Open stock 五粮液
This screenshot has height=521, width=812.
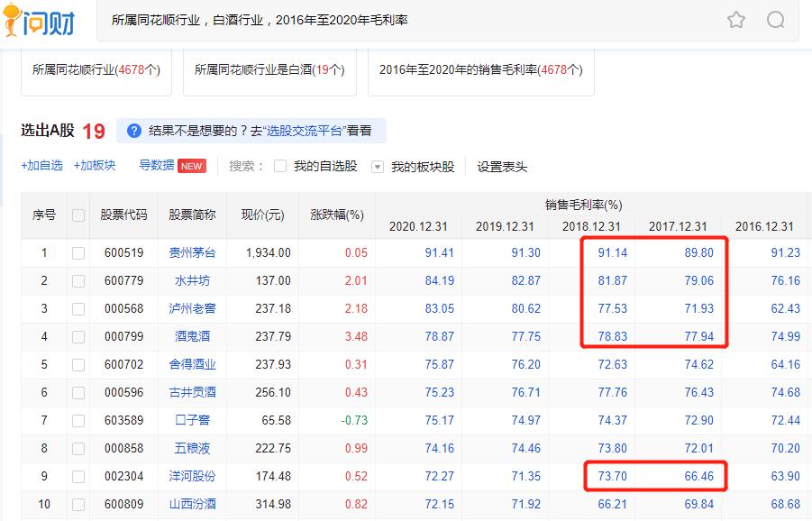[x=192, y=449]
